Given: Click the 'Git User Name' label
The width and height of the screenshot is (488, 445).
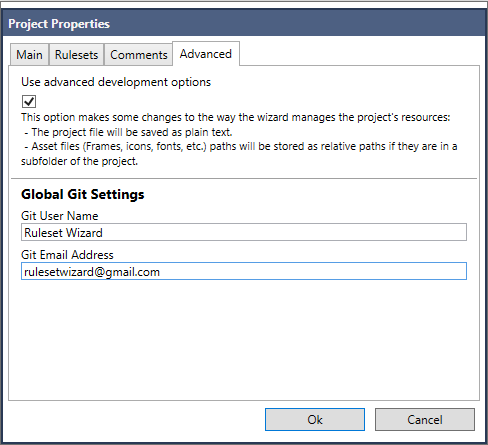Looking at the screenshot, I should point(60,216).
